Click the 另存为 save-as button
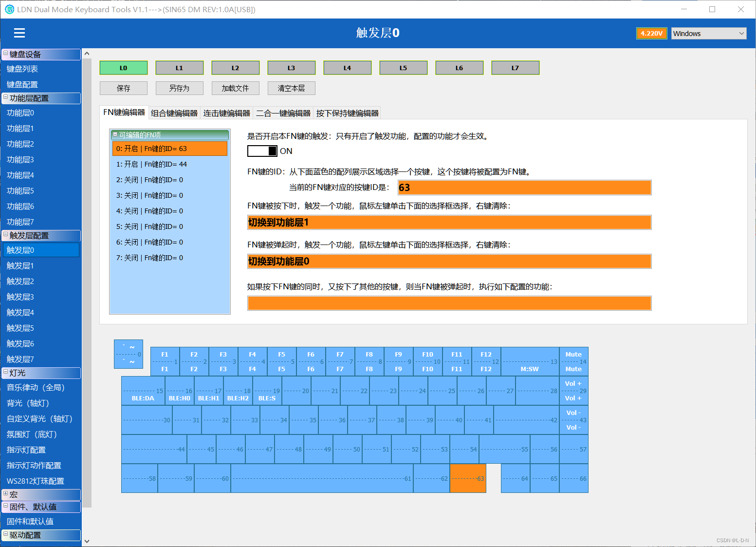The image size is (756, 547). (180, 88)
